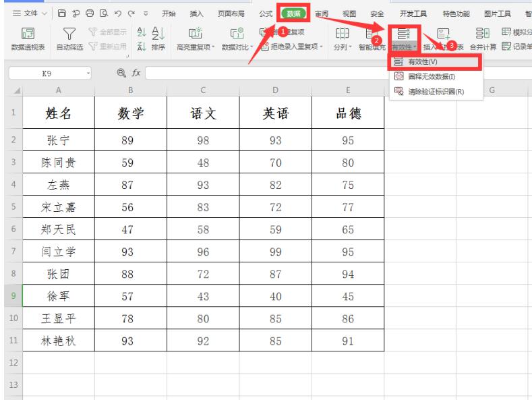Select header cell 姓名

pyautogui.click(x=59, y=113)
